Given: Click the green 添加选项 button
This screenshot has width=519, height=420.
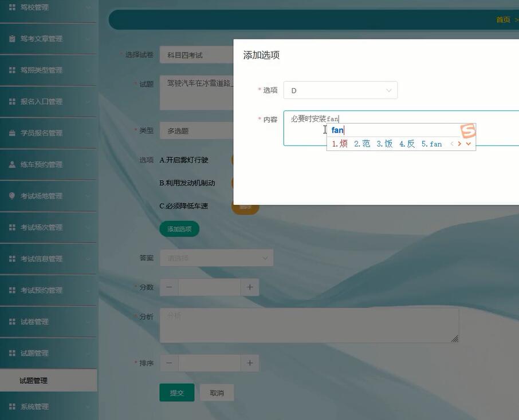Looking at the screenshot, I should pyautogui.click(x=179, y=229).
